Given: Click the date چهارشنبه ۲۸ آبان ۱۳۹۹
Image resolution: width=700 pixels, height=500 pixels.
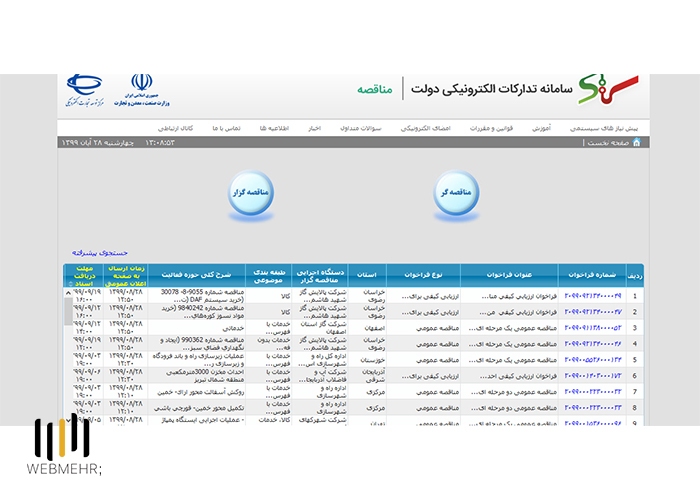Looking at the screenshot, I should (x=97, y=143).
